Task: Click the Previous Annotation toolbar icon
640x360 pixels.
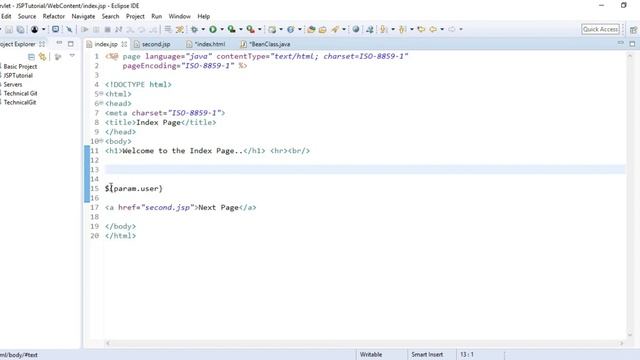Action: click(x=402, y=29)
